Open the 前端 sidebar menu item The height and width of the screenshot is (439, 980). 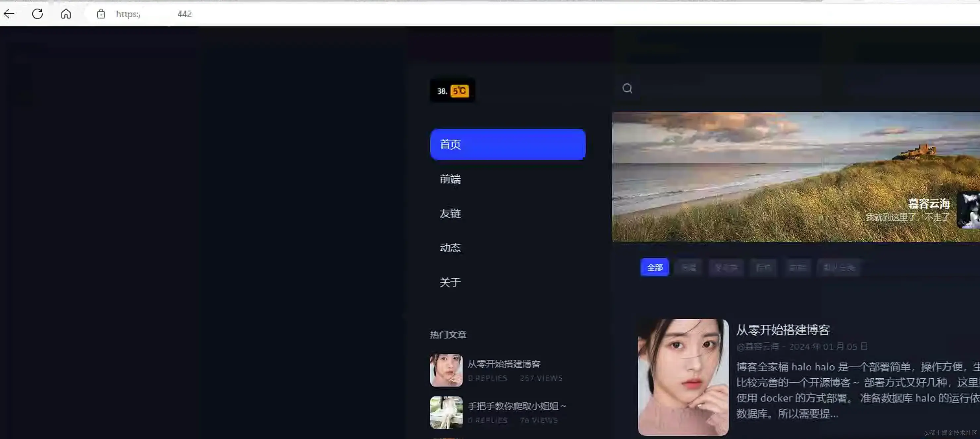click(x=451, y=179)
